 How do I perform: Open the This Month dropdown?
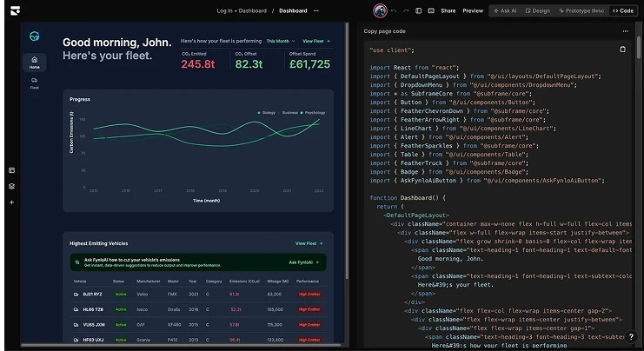pyautogui.click(x=281, y=41)
